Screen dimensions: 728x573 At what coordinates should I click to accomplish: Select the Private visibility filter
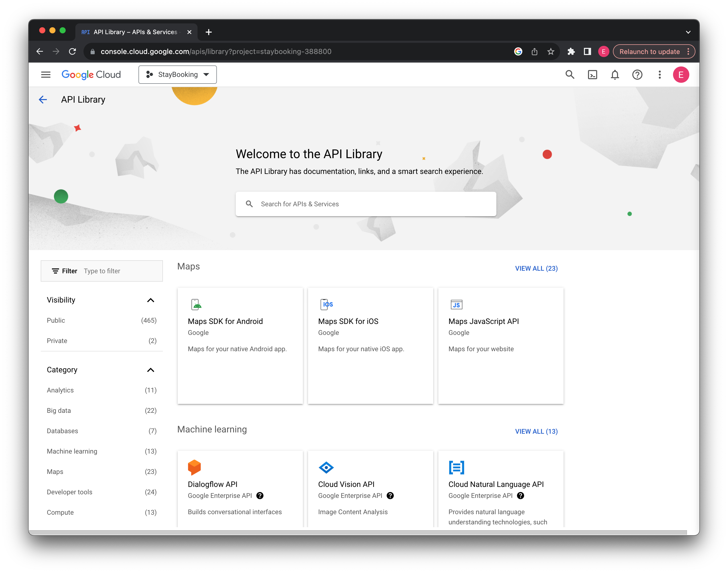[57, 340]
